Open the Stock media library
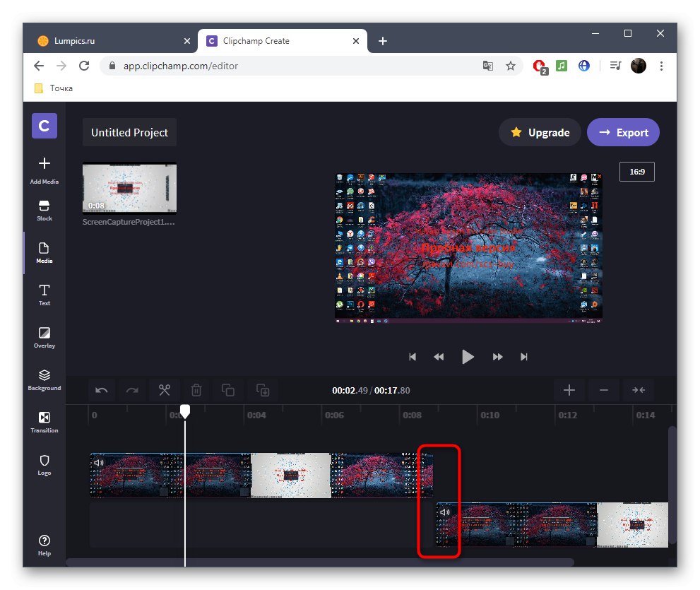The image size is (700, 590). 44,211
